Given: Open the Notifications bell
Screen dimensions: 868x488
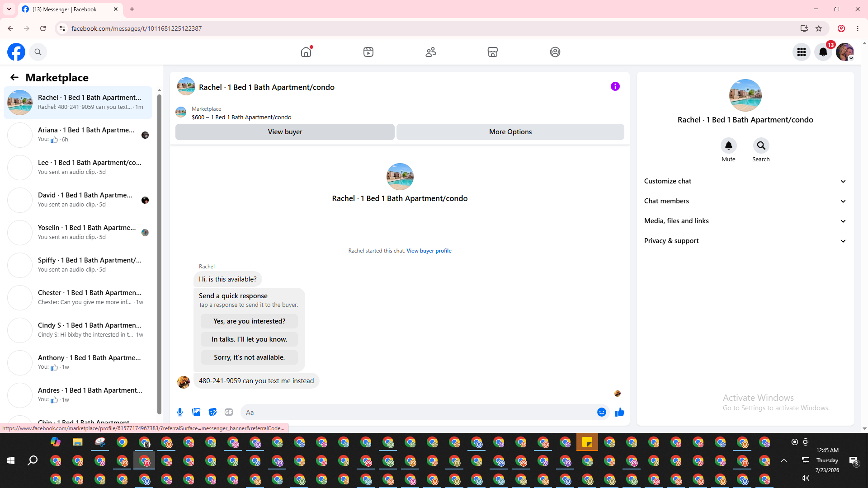Looking at the screenshot, I should [823, 52].
